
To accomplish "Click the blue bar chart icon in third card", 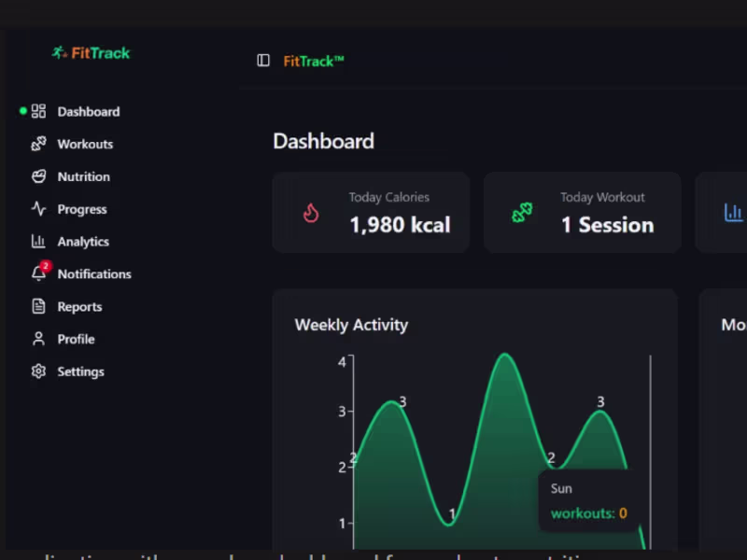I will point(734,213).
